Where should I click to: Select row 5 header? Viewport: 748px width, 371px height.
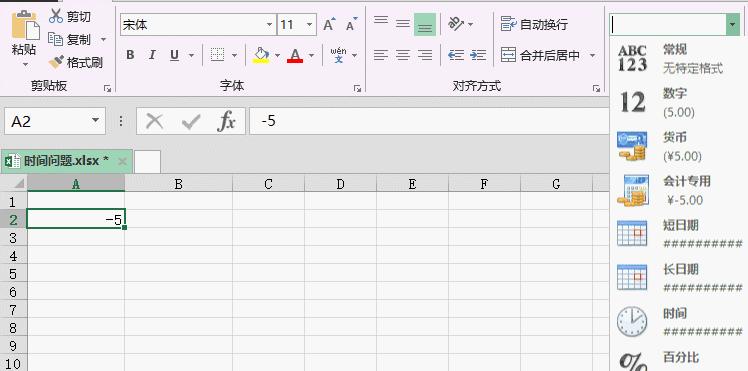pos(13,274)
